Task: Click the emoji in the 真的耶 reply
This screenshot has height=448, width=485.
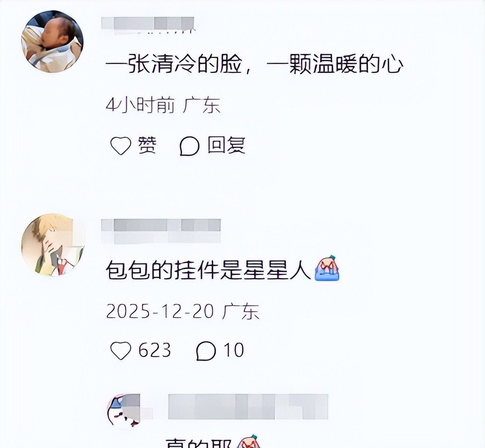Action: click(248, 442)
